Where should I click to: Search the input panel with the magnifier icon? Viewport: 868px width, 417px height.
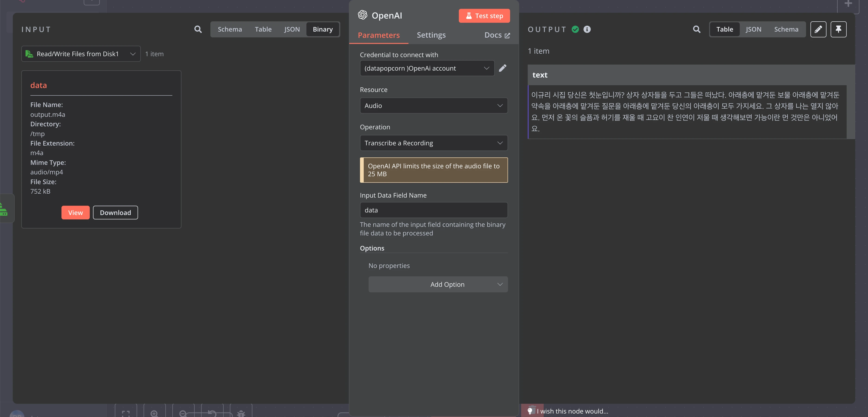coord(198,29)
